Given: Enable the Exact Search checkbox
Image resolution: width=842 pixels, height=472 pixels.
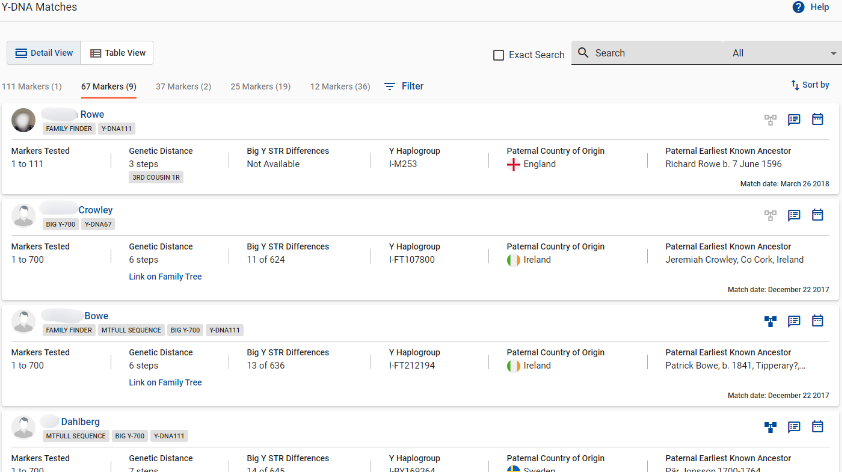Looking at the screenshot, I should click(x=498, y=55).
